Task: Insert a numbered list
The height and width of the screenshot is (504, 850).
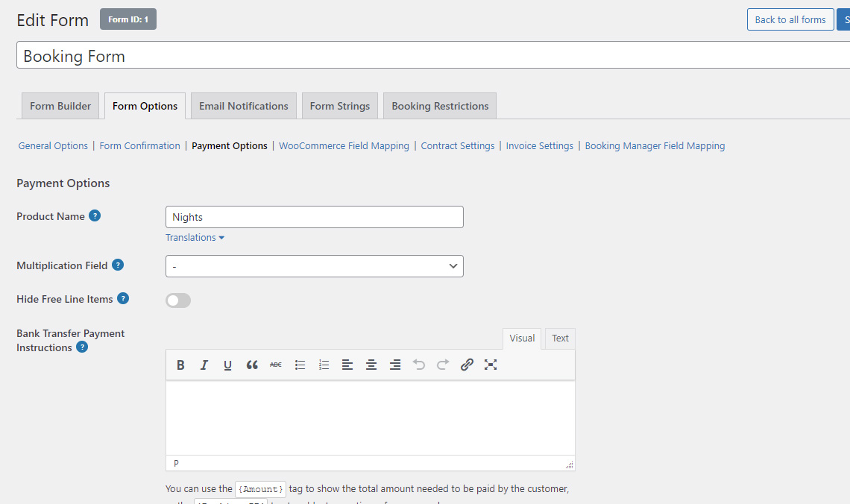Action: [324, 365]
